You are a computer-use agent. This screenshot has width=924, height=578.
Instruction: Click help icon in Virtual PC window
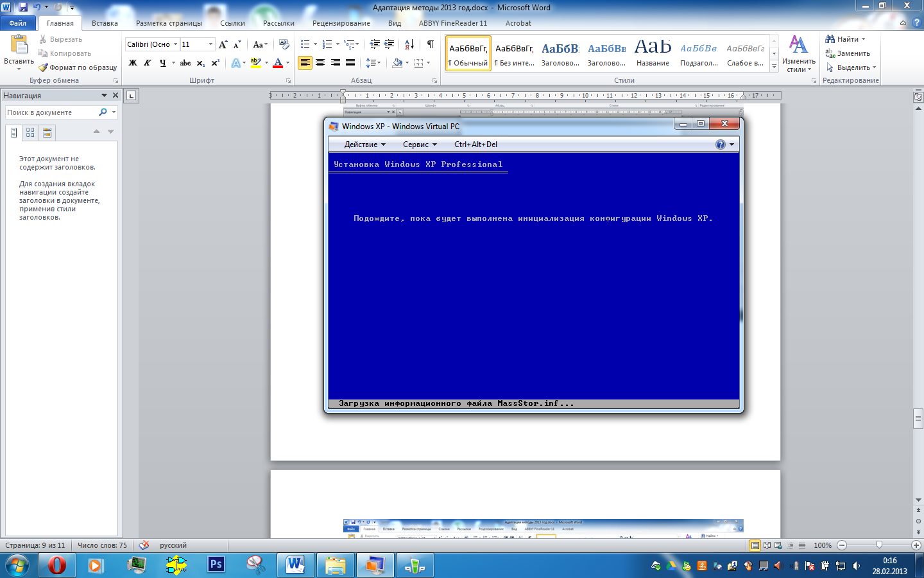721,144
